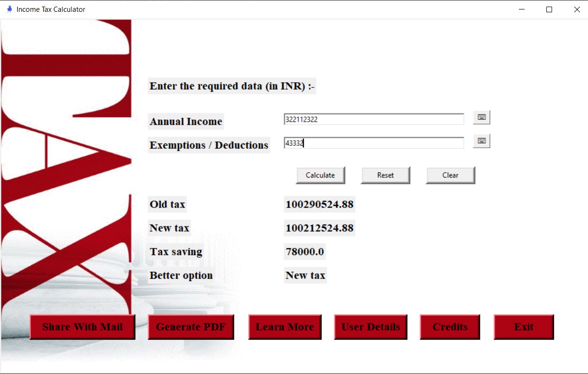Open Share With Mail
Viewport: 588px width, 374px height.
coord(82,327)
